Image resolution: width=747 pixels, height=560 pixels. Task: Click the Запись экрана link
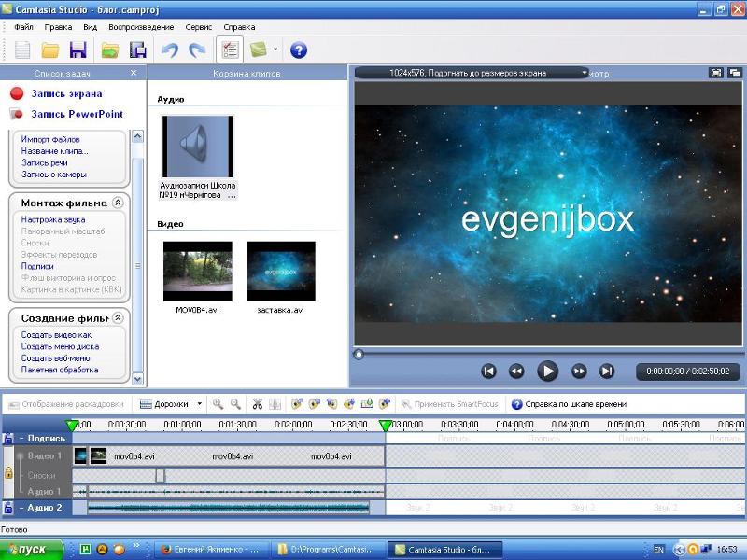click(66, 94)
